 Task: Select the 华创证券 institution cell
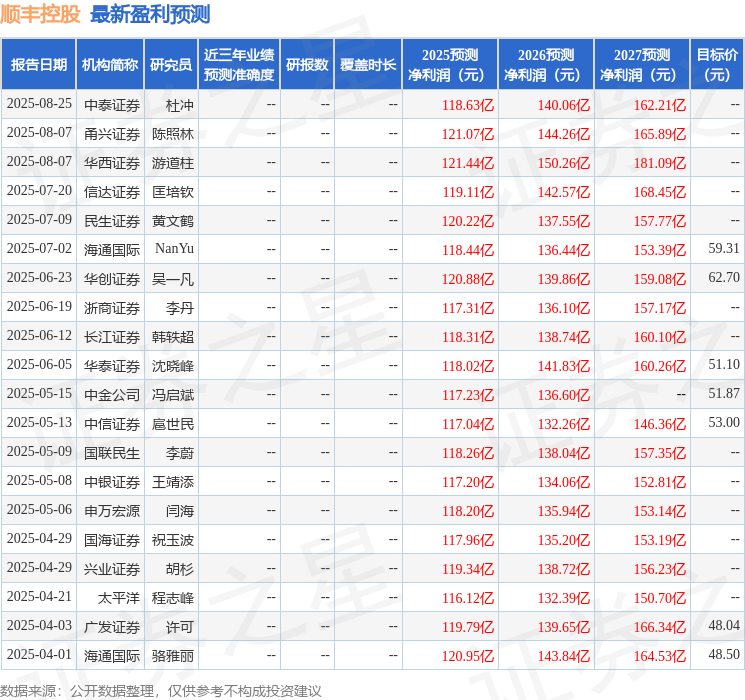(112, 278)
